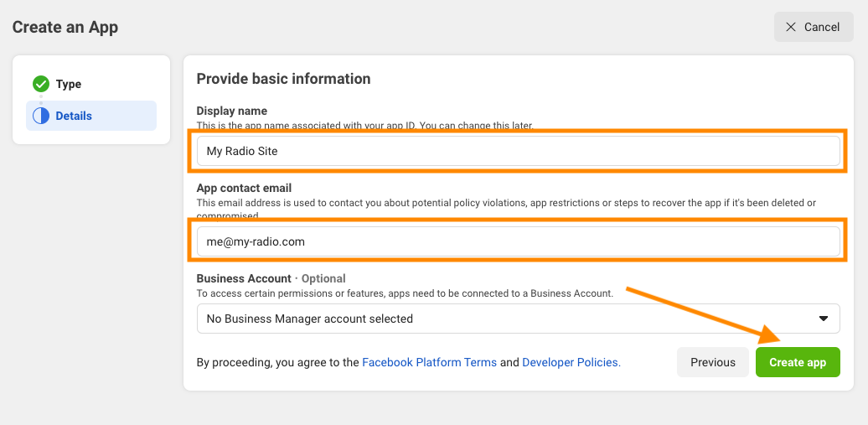Click the Previous button
This screenshot has height=425, width=868.
click(x=713, y=362)
